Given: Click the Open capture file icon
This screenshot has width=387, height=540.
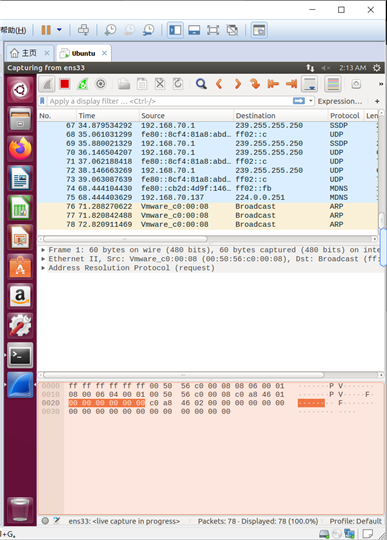Looking at the screenshot, I should tap(124, 84).
